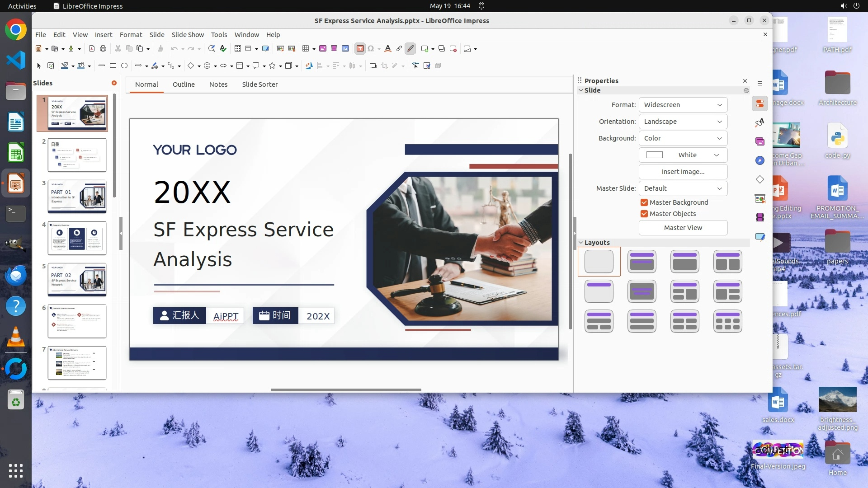Image resolution: width=868 pixels, height=488 pixels.
Task: Open the Orientation dropdown showing Landscape
Action: point(683,122)
